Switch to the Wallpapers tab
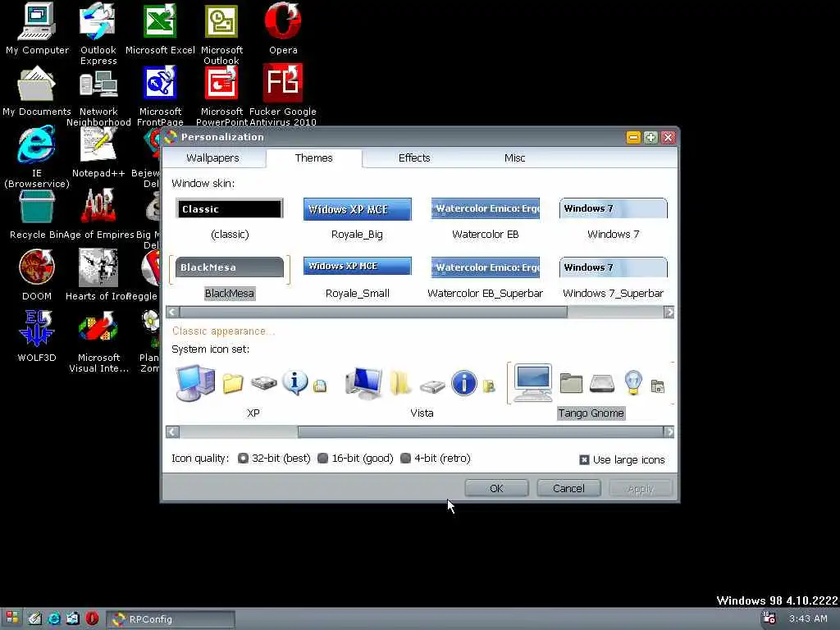This screenshot has height=630, width=840. (212, 158)
